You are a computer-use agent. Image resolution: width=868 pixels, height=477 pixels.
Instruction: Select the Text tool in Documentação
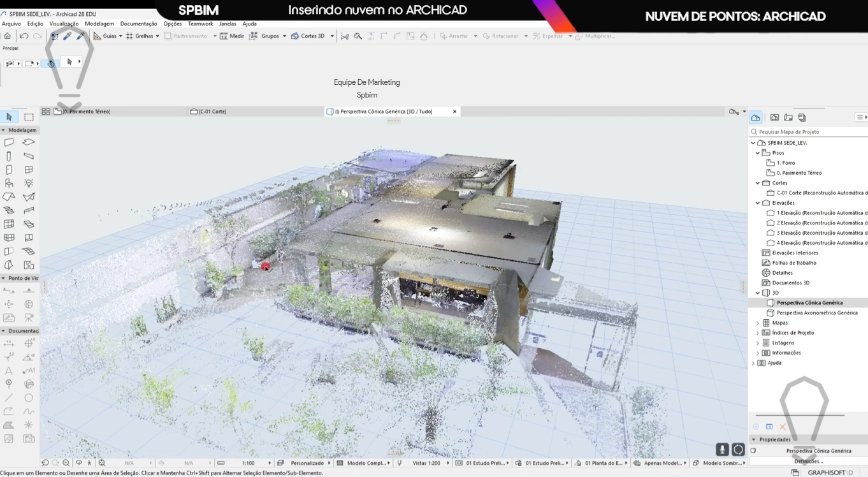[x=9, y=371]
